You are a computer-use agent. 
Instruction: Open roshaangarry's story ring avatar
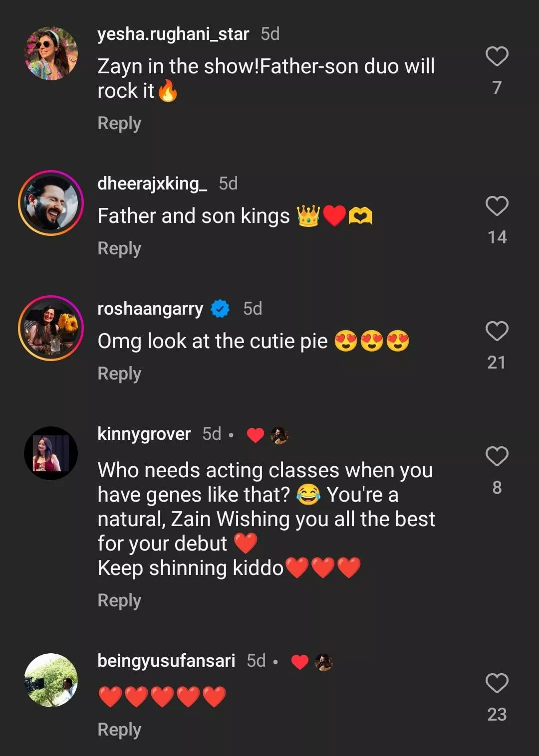coord(51,328)
